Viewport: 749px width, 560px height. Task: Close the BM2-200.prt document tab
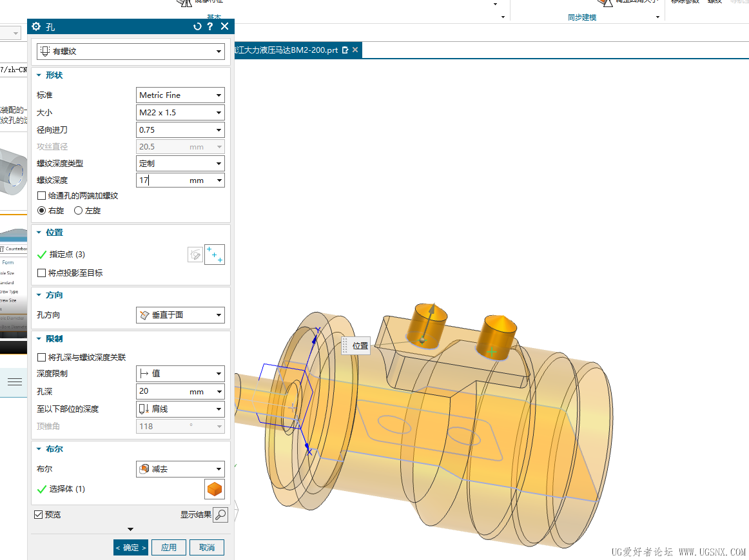click(355, 50)
